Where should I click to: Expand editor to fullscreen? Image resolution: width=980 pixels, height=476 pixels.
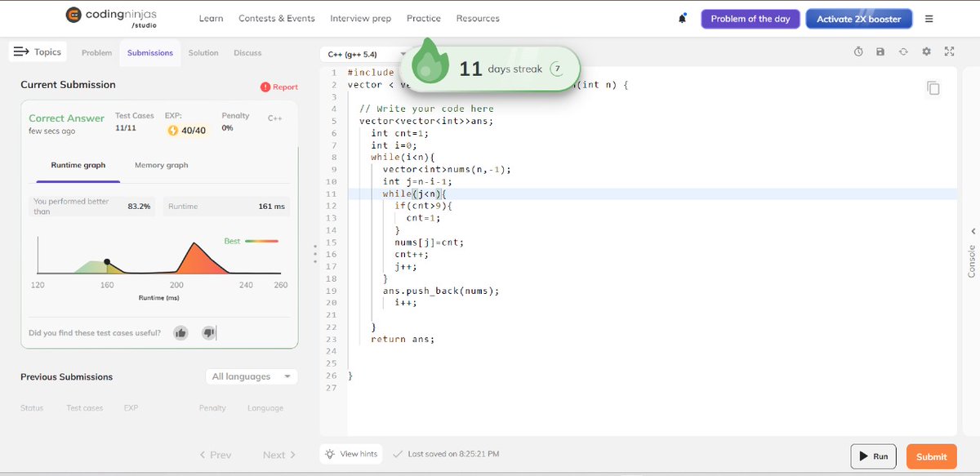(949, 51)
